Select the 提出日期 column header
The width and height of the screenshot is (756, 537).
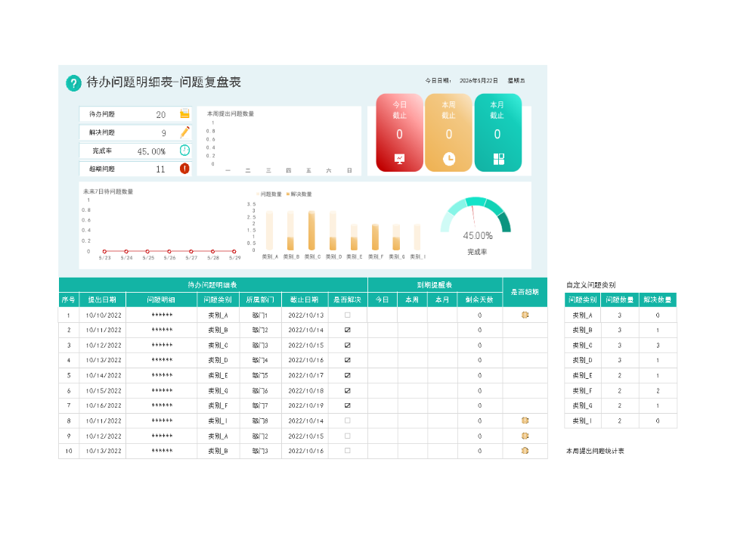pos(102,300)
